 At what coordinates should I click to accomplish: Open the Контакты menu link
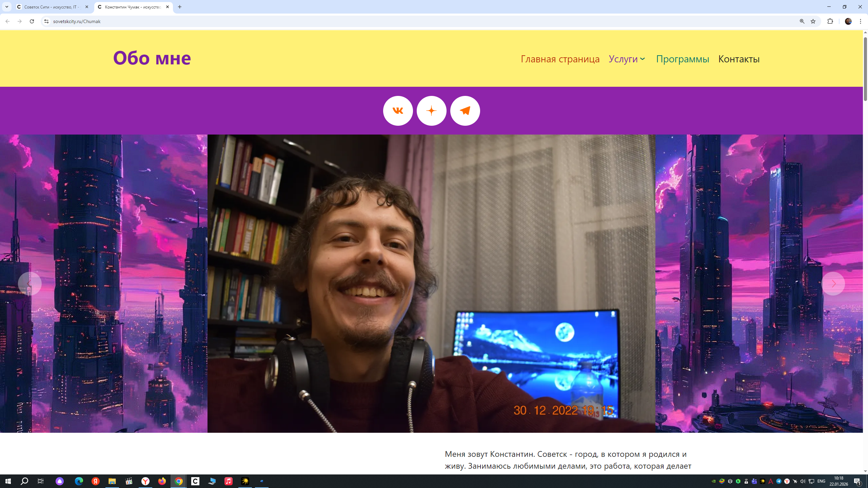pyautogui.click(x=739, y=59)
